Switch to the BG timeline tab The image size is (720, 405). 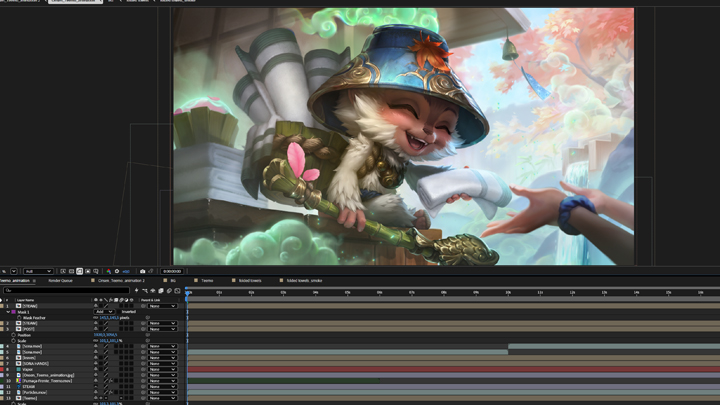coord(173,281)
